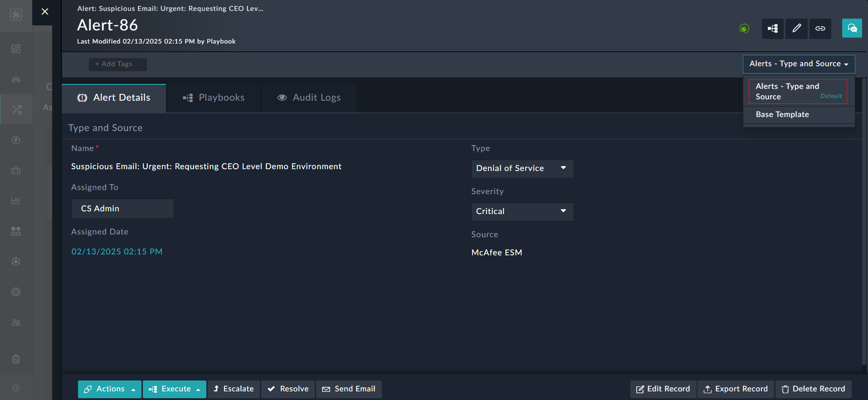Collapse the Alerts - Type and Source template dropdown
This screenshot has width=868, height=400.
click(799, 64)
